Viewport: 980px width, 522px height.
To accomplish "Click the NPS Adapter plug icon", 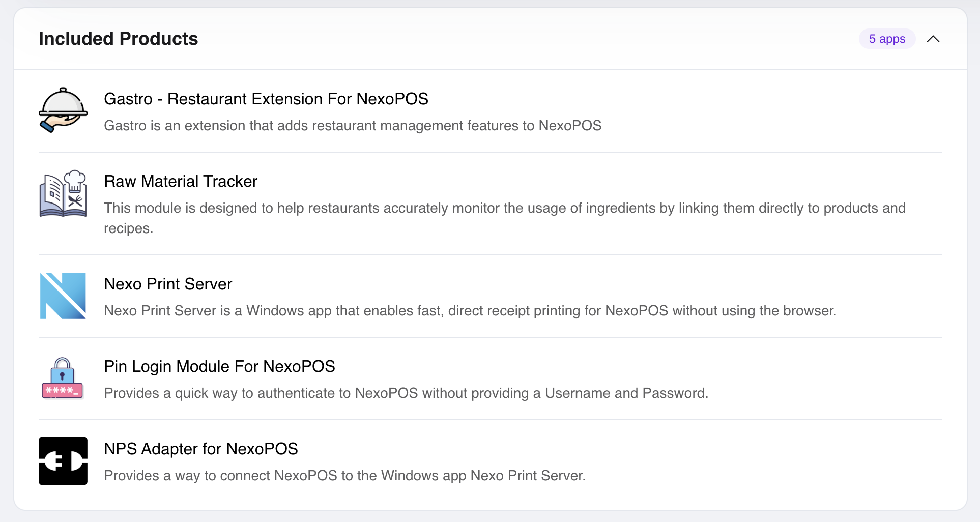I will pos(63,461).
